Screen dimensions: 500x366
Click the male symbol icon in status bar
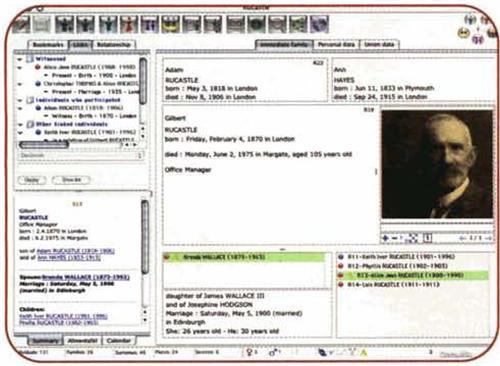click(273, 352)
